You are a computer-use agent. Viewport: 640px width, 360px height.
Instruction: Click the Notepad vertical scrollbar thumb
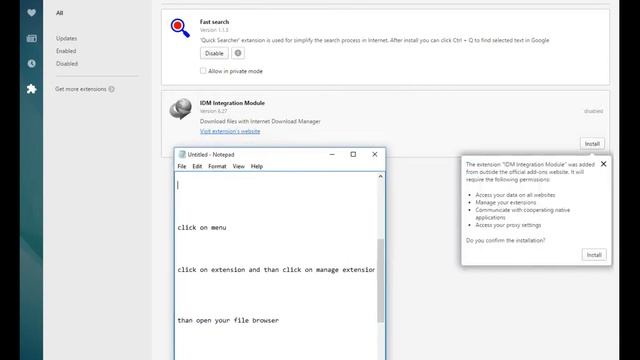pyautogui.click(x=380, y=280)
